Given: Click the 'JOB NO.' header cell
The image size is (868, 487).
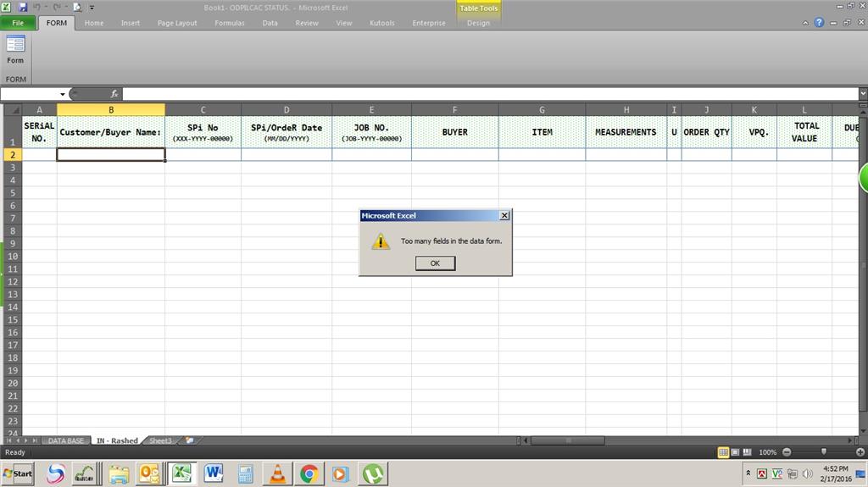Looking at the screenshot, I should click(x=371, y=132).
